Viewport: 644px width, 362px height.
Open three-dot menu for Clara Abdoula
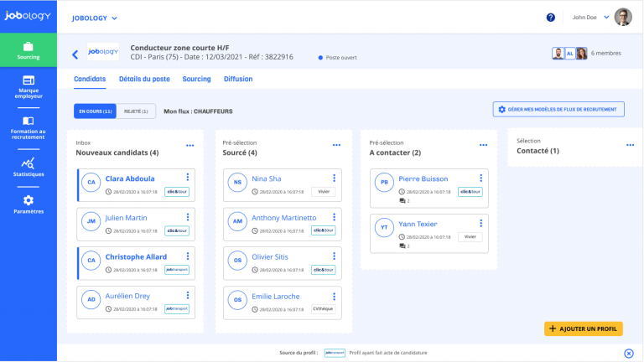188,177
